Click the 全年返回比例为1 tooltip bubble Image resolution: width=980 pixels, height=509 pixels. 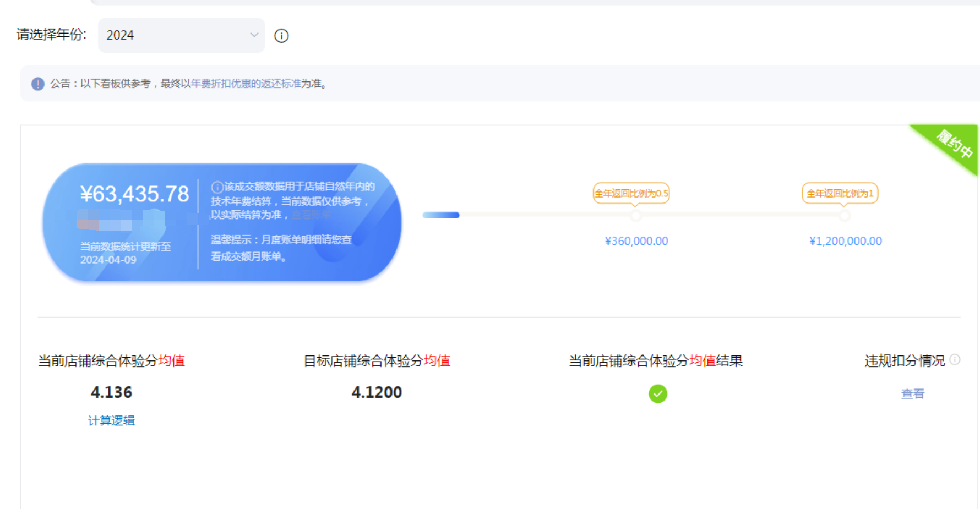click(840, 193)
